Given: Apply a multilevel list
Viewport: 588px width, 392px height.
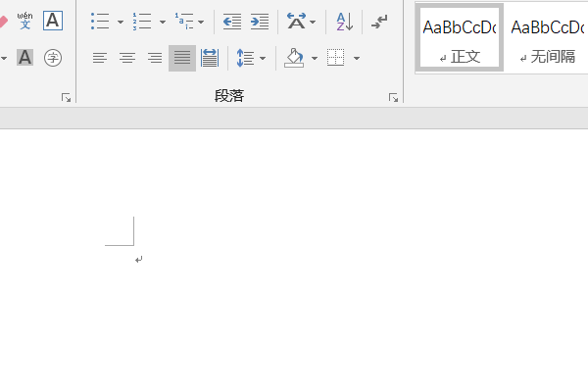Looking at the screenshot, I should [x=184, y=21].
